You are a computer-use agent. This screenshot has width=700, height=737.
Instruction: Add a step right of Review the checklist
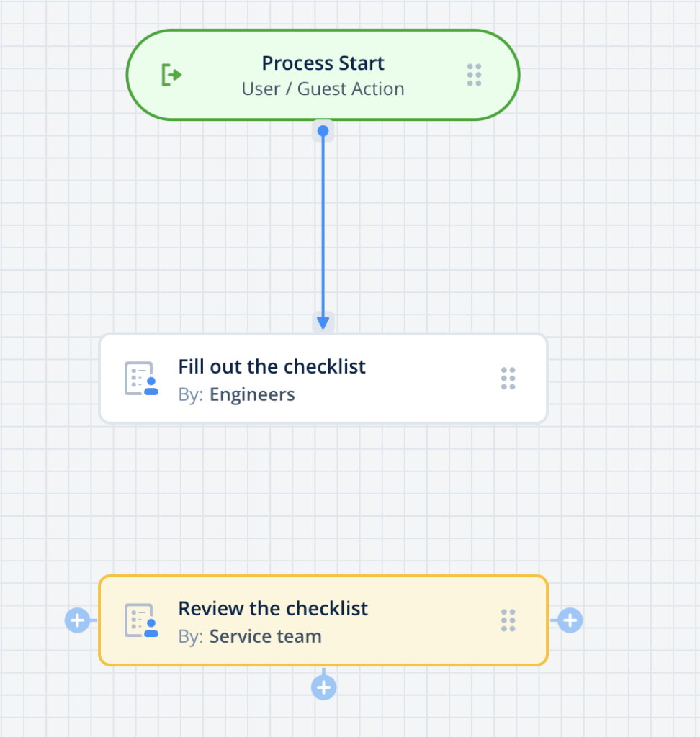click(569, 620)
